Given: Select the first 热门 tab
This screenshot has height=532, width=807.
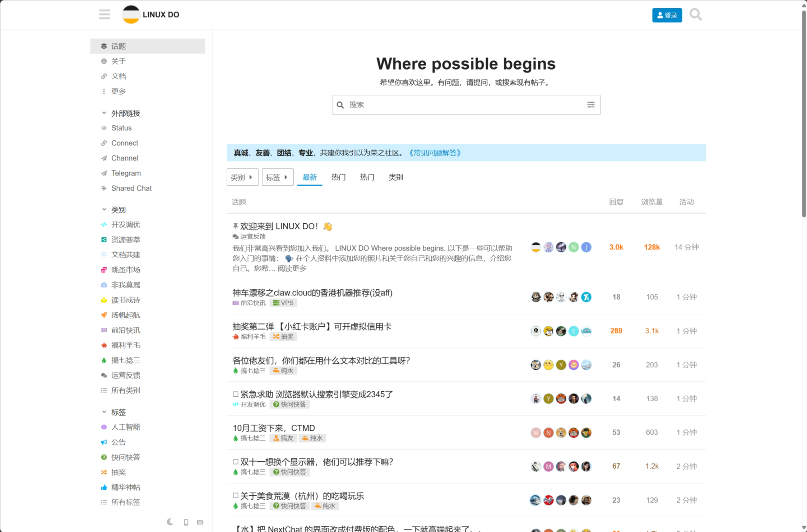Looking at the screenshot, I should (338, 177).
